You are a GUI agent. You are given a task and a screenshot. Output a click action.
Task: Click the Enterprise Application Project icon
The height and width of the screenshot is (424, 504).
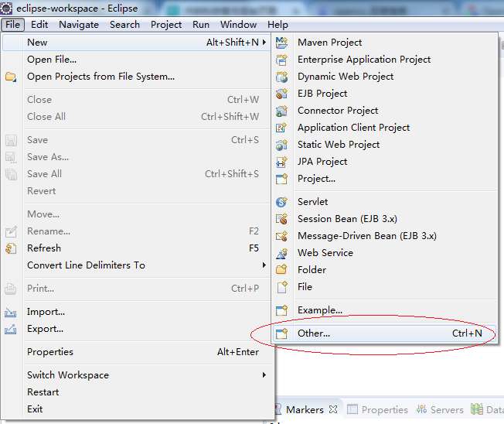(281, 60)
